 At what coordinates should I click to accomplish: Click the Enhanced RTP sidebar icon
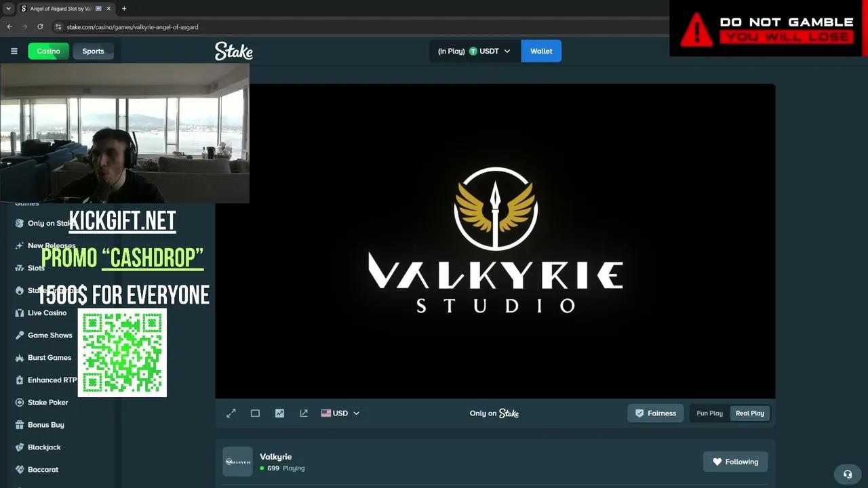[20, 380]
